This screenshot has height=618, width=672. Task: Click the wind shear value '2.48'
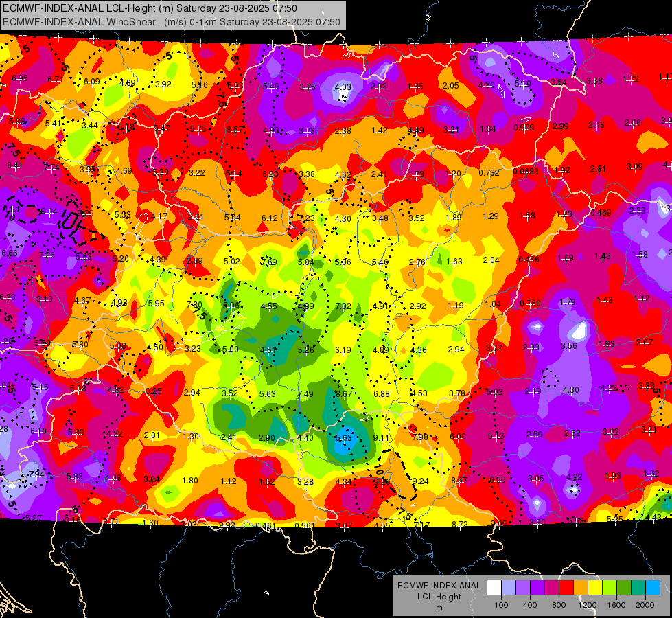(x=596, y=124)
